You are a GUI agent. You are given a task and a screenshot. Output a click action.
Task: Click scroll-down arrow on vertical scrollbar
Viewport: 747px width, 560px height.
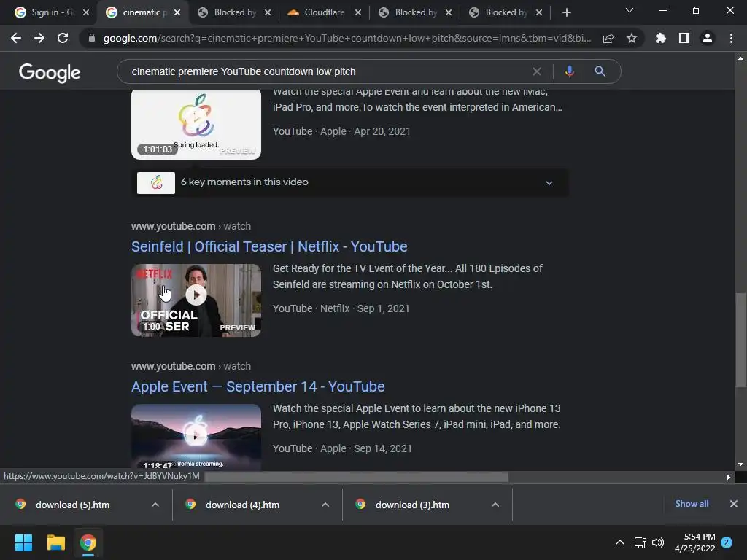[740, 464]
